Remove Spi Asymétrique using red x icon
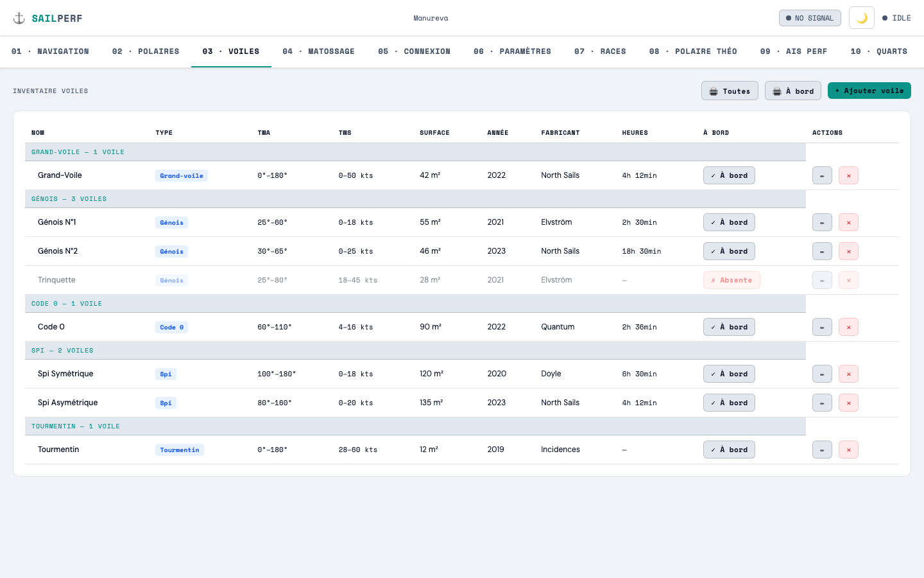The image size is (924, 578). (848, 403)
